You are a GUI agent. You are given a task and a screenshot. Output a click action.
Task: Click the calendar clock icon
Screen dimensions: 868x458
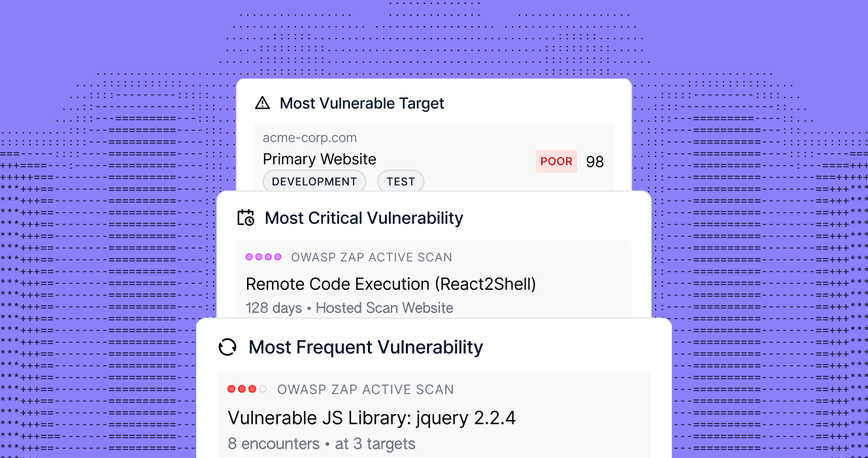(x=246, y=218)
